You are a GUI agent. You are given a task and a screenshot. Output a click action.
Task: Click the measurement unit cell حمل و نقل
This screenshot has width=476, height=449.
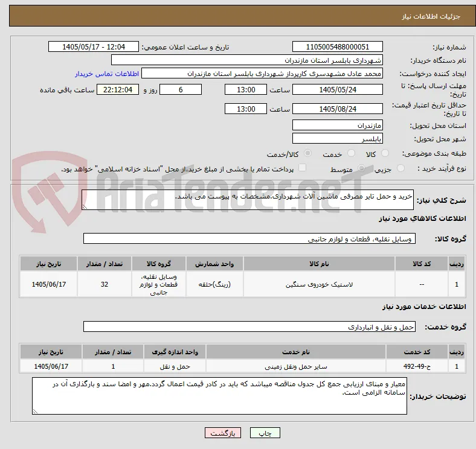[175, 366]
